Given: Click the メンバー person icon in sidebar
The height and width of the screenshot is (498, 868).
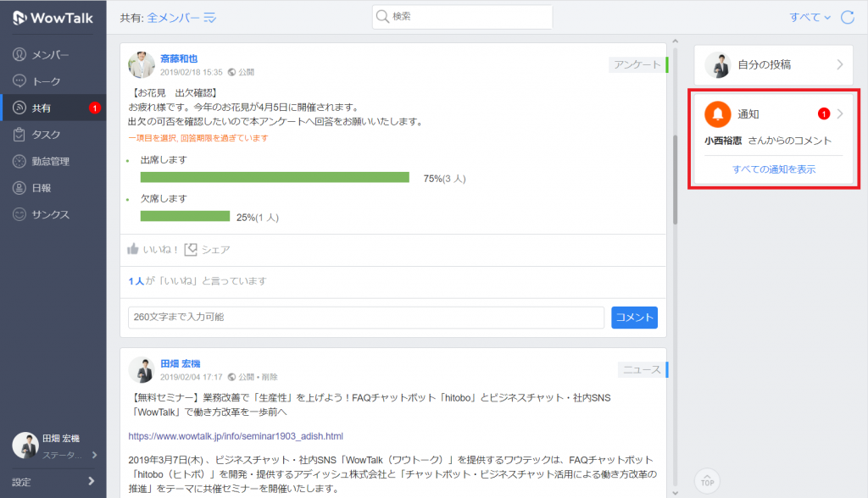Looking at the screenshot, I should click(19, 54).
